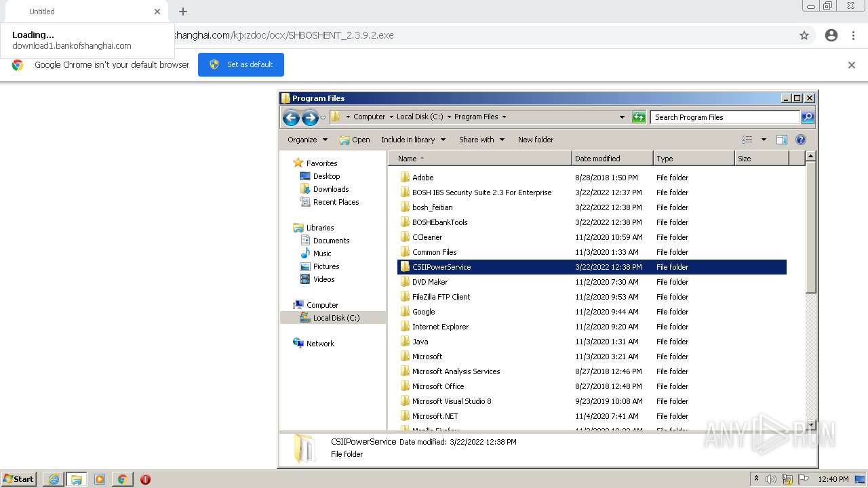The height and width of the screenshot is (488, 868).
Task: Open the Music library
Action: point(322,253)
